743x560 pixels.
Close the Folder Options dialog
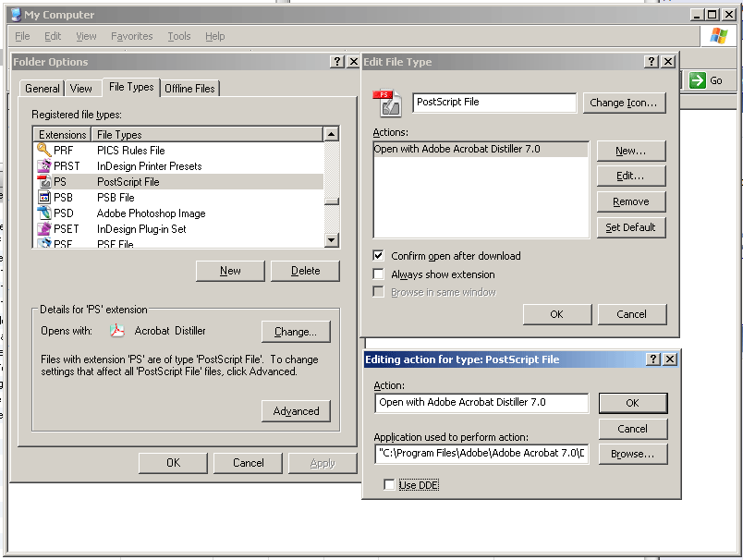pos(353,62)
